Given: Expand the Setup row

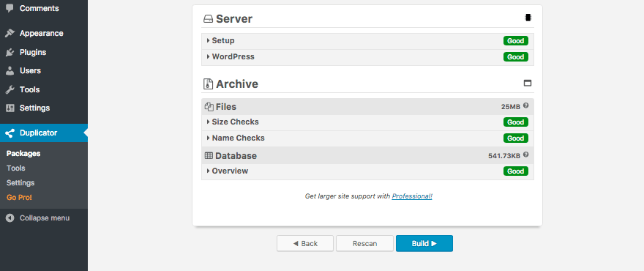Looking at the screenshot, I should click(367, 41).
